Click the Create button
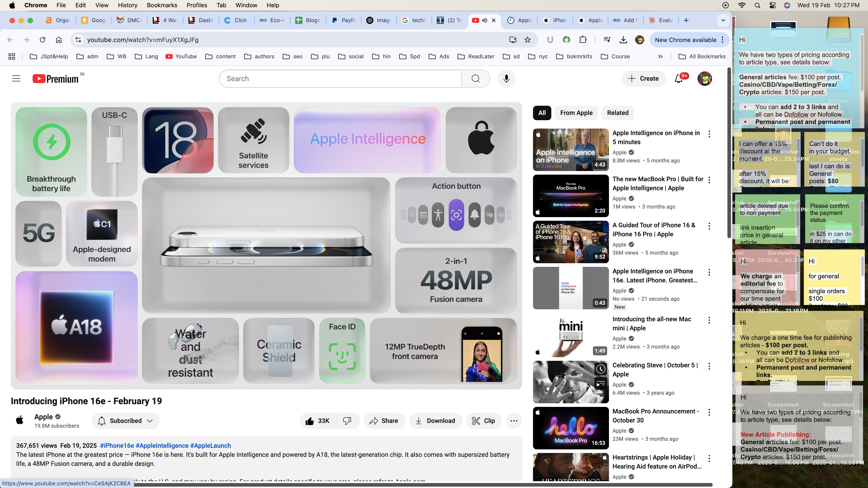Viewport: 868px width, 488px height. (x=643, y=78)
